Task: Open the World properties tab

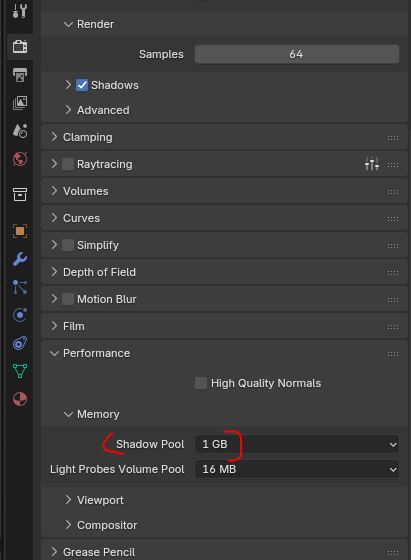Action: coord(20,159)
